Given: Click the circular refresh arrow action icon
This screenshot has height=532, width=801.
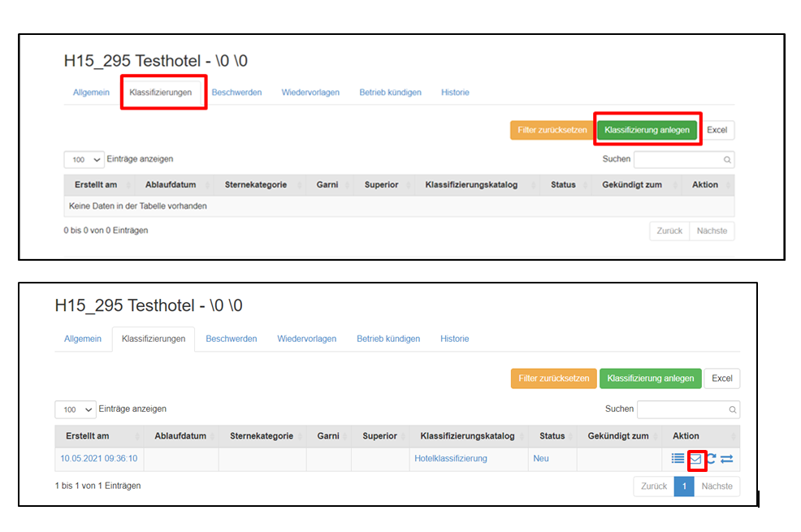Looking at the screenshot, I should tap(711, 459).
